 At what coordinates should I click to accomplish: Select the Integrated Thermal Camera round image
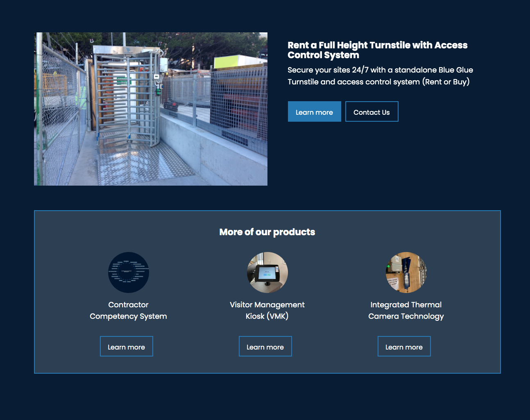point(406,272)
